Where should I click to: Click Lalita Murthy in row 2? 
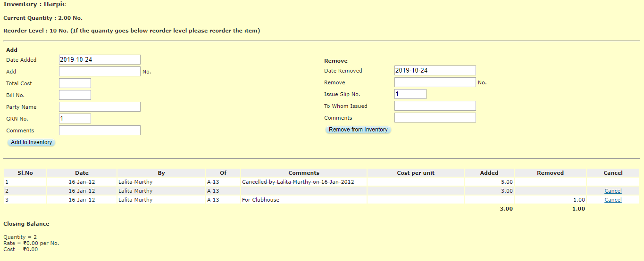[135, 191]
